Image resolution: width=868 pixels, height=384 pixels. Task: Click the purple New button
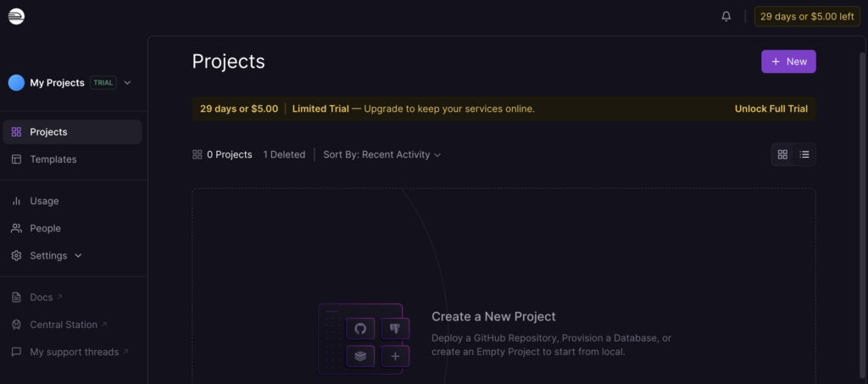[788, 62]
